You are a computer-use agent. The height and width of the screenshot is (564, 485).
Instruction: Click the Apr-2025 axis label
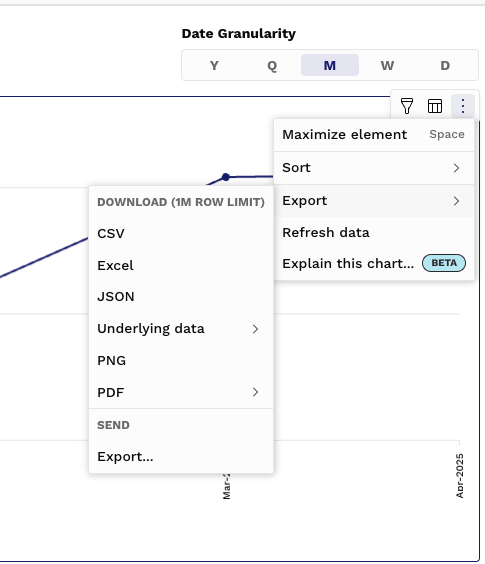pyautogui.click(x=459, y=476)
